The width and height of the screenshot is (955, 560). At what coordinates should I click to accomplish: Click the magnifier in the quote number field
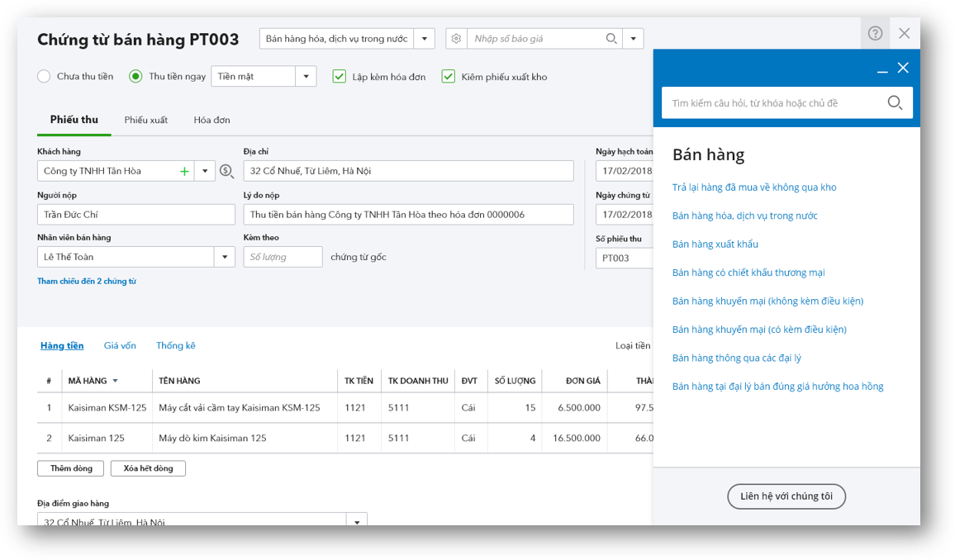(611, 38)
